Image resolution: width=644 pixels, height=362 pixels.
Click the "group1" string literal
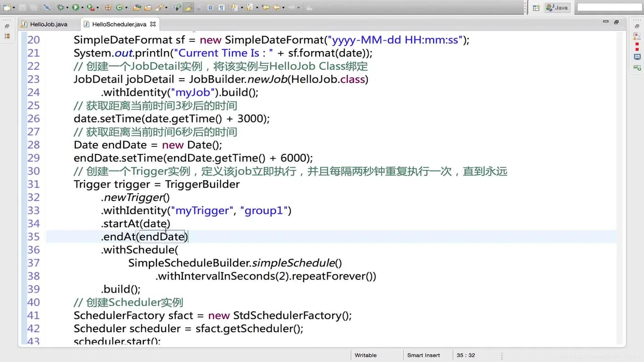point(264,210)
